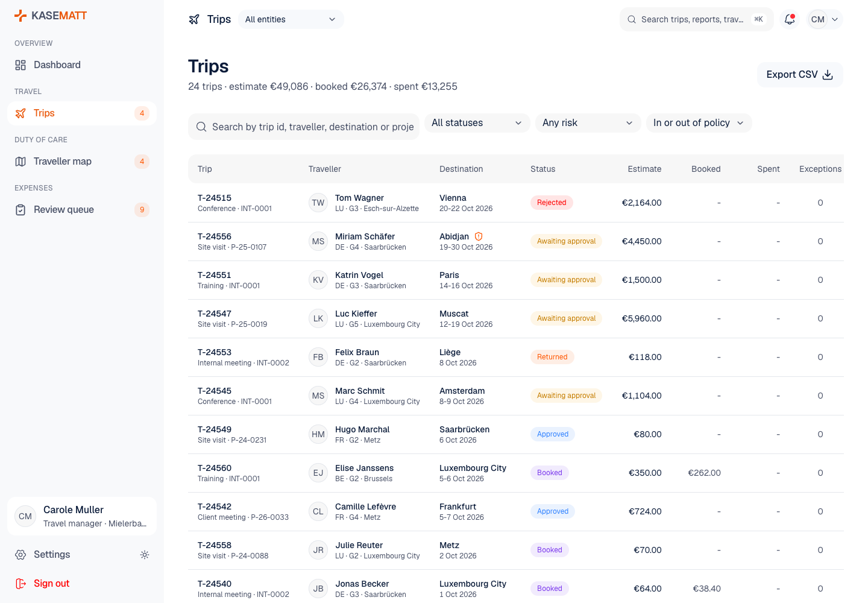Toggle light theme sun icon
The height and width of the screenshot is (603, 868).
pos(145,555)
